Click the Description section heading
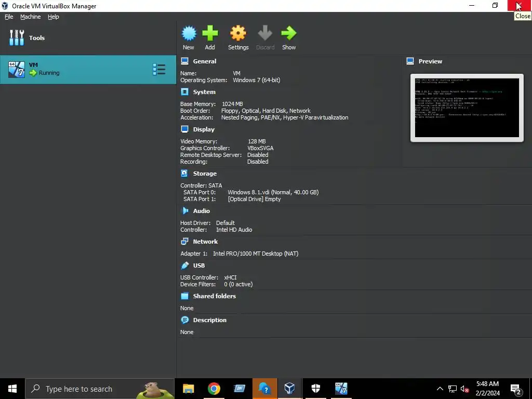The width and height of the screenshot is (532, 399). (x=210, y=320)
